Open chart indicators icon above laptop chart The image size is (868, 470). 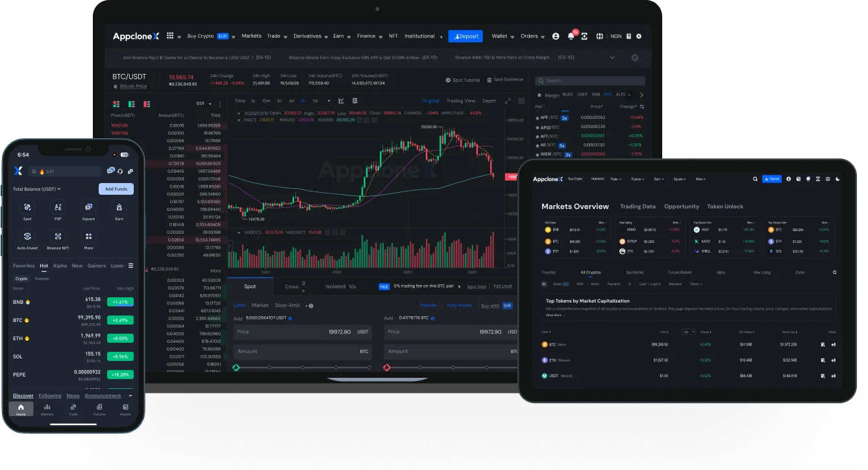click(x=341, y=101)
